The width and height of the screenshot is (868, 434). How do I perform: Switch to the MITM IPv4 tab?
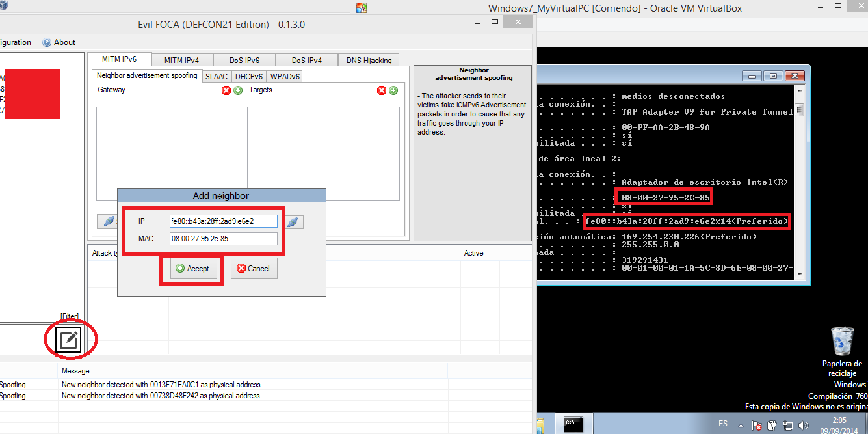[181, 60]
